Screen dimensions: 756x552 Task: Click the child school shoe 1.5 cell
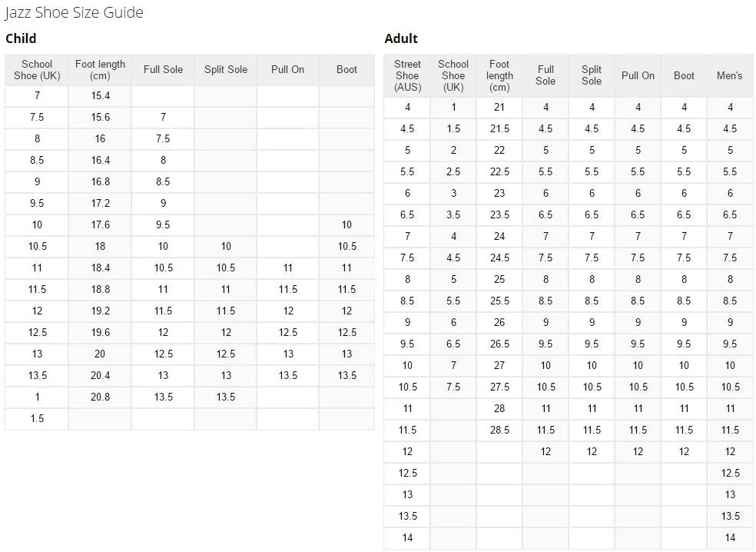(37, 419)
